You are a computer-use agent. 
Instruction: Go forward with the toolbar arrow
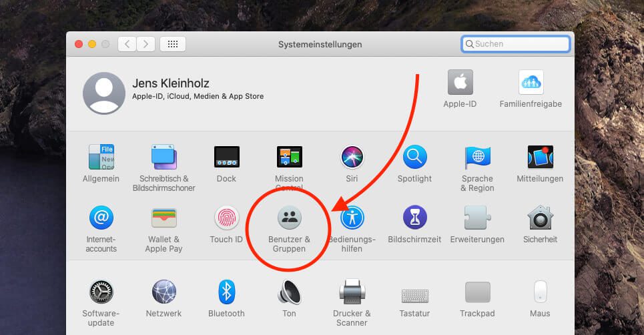click(x=145, y=44)
